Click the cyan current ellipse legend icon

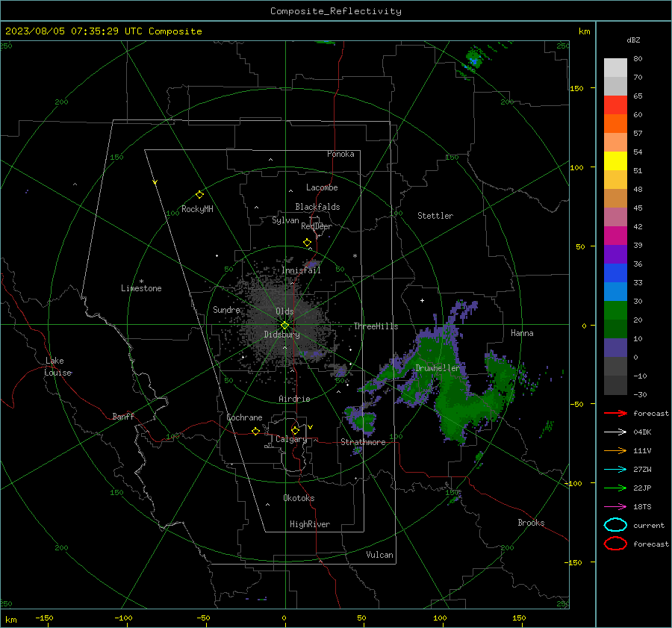click(x=615, y=525)
